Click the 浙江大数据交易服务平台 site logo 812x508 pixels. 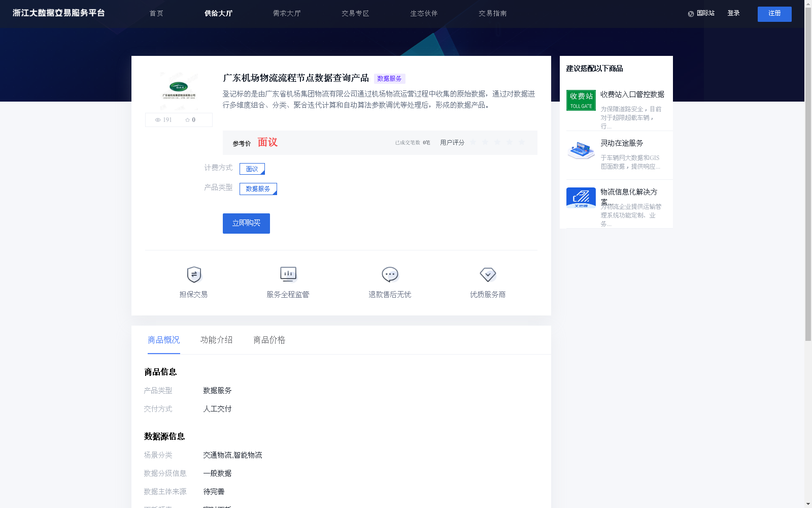59,13
